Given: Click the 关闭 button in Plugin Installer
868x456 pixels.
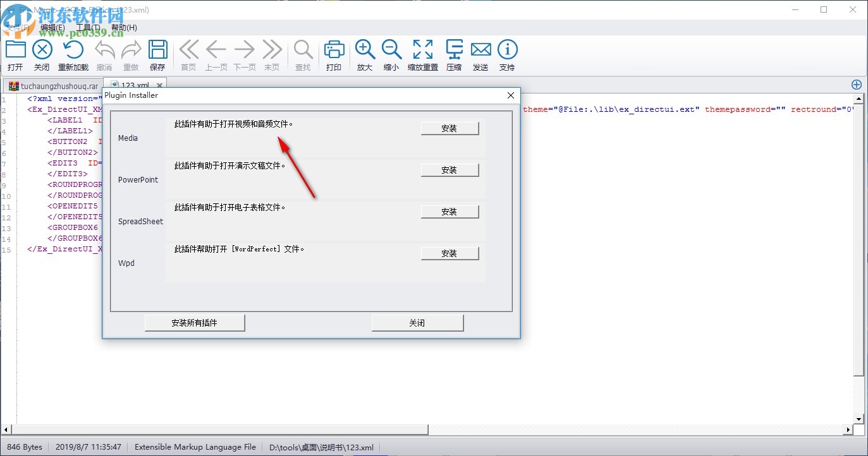Looking at the screenshot, I should coord(417,323).
